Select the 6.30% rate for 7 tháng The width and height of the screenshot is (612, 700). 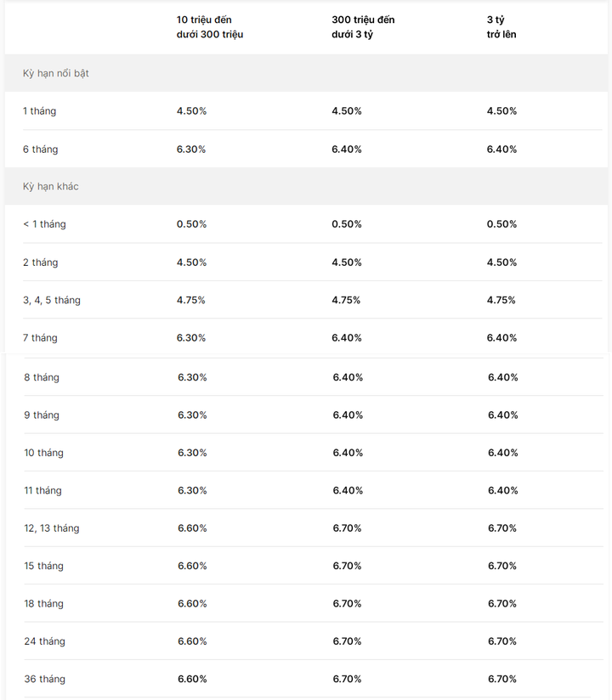coord(191,338)
